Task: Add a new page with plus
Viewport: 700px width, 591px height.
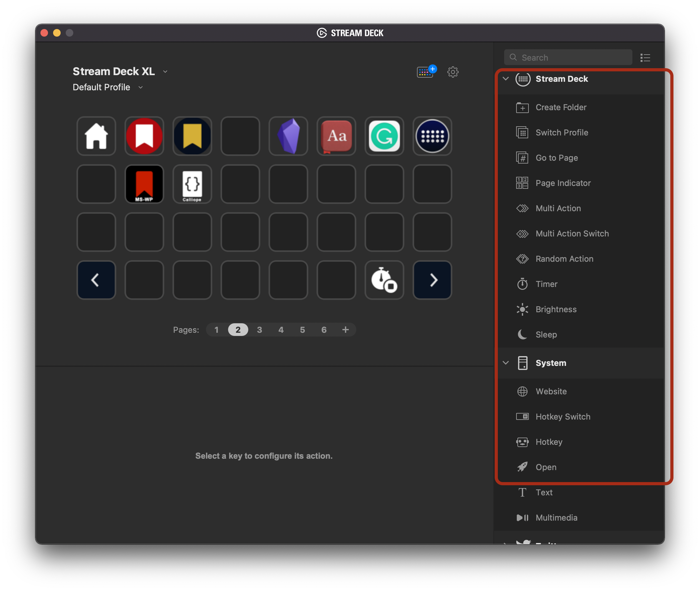Action: click(345, 330)
